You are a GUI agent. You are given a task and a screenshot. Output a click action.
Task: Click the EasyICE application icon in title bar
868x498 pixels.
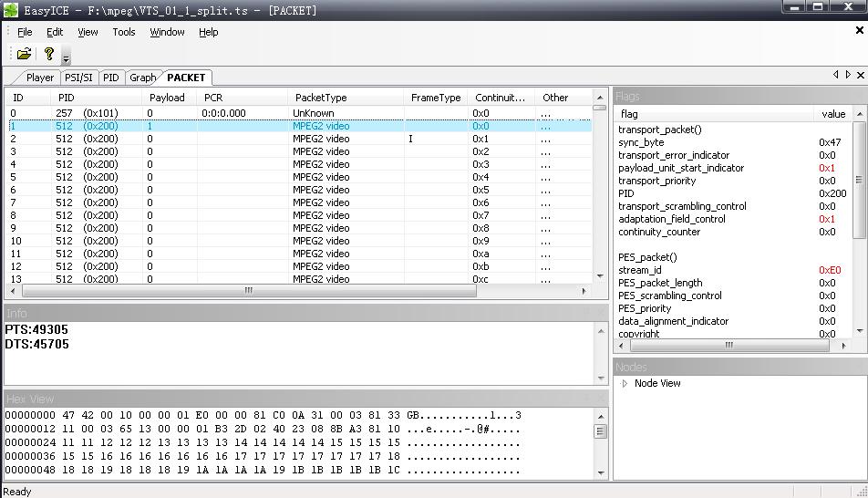coord(11,10)
